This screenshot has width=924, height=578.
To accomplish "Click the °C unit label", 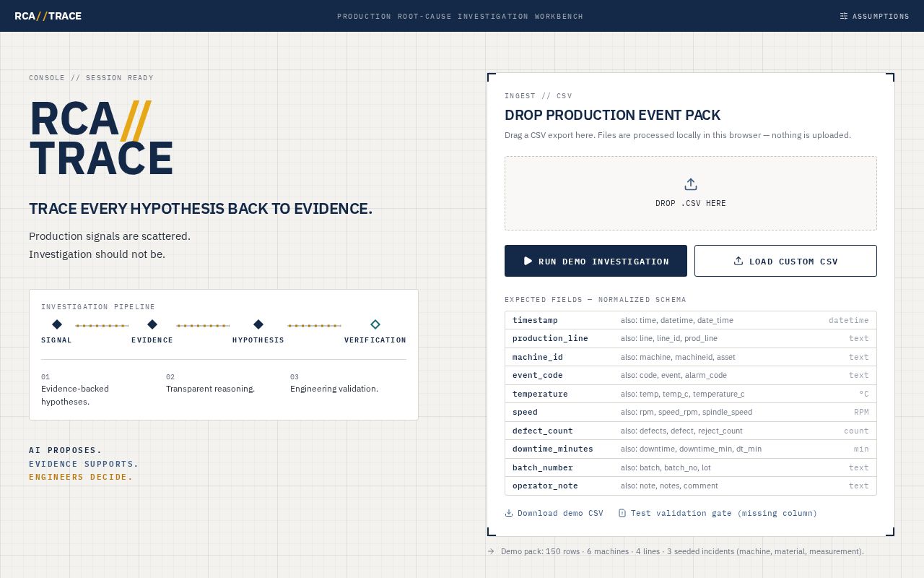I will (864, 394).
